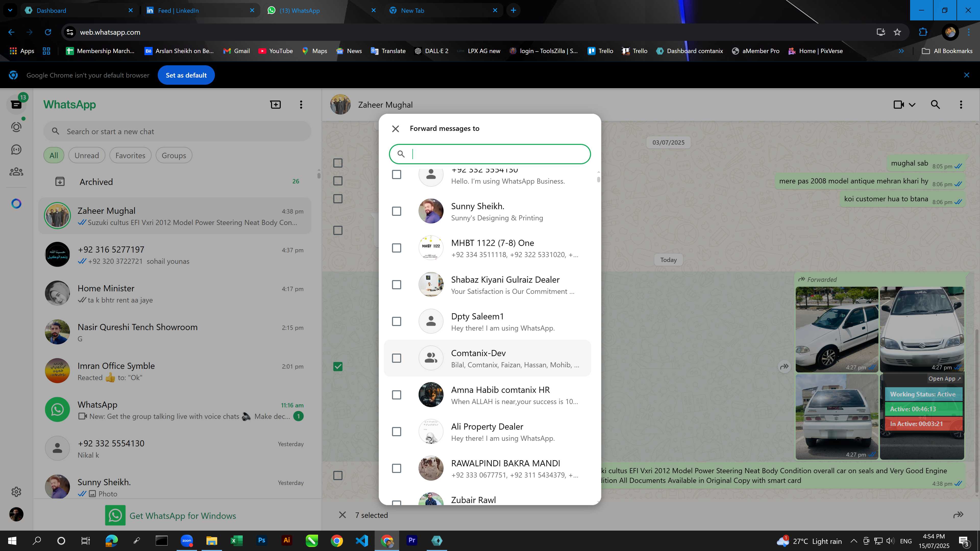Click Set as default button
Screen dimensions: 980x551
(186, 75)
